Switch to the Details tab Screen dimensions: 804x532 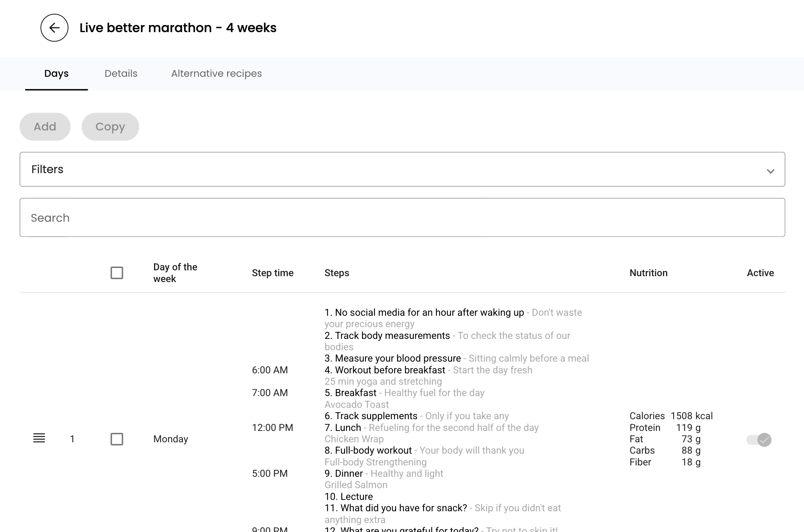point(121,74)
